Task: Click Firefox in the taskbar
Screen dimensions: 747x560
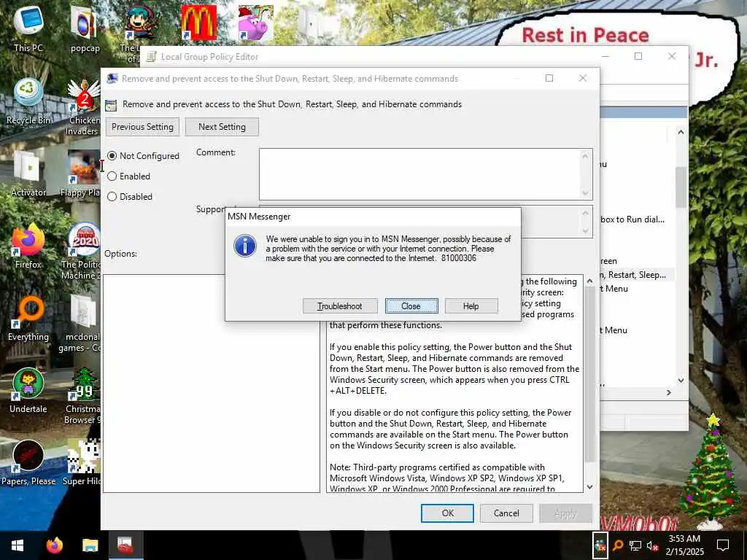Action: click(x=55, y=545)
